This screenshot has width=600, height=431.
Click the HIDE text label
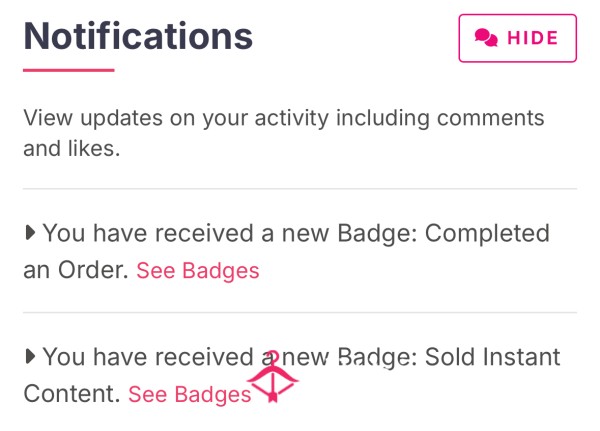tap(533, 38)
